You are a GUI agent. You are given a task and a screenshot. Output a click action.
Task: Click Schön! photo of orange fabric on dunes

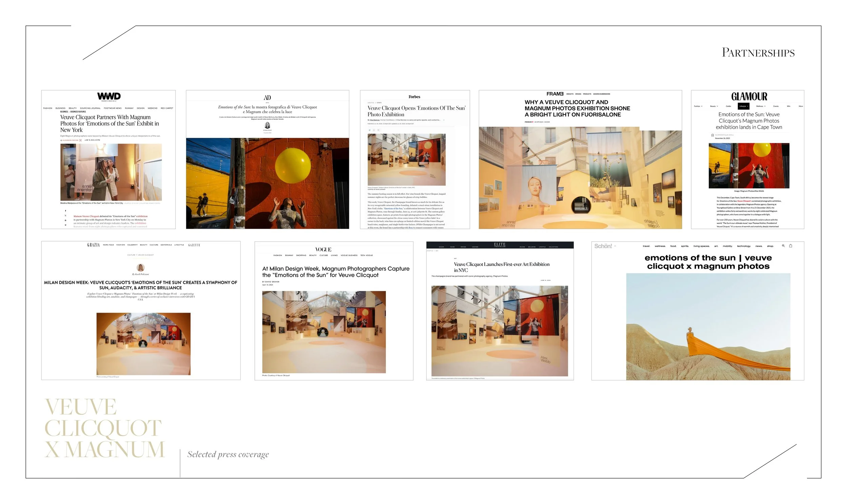pyautogui.click(x=708, y=327)
